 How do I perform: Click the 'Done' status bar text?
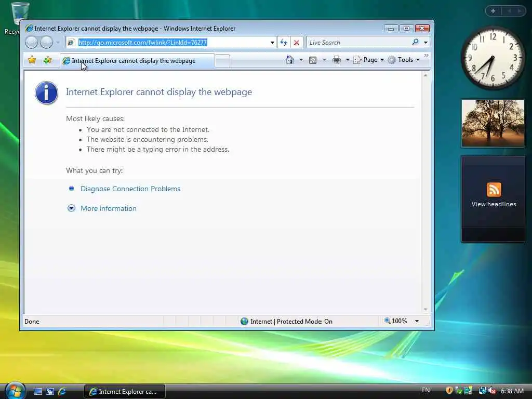point(32,322)
